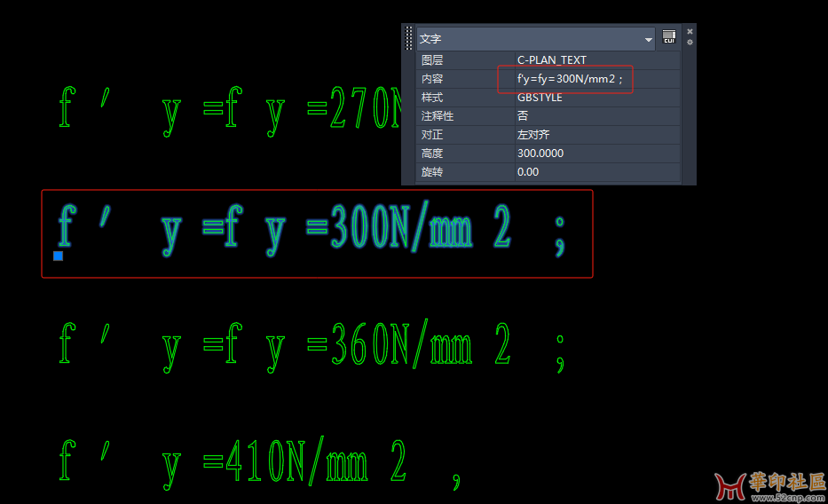Click the 图层 property label

click(x=432, y=60)
